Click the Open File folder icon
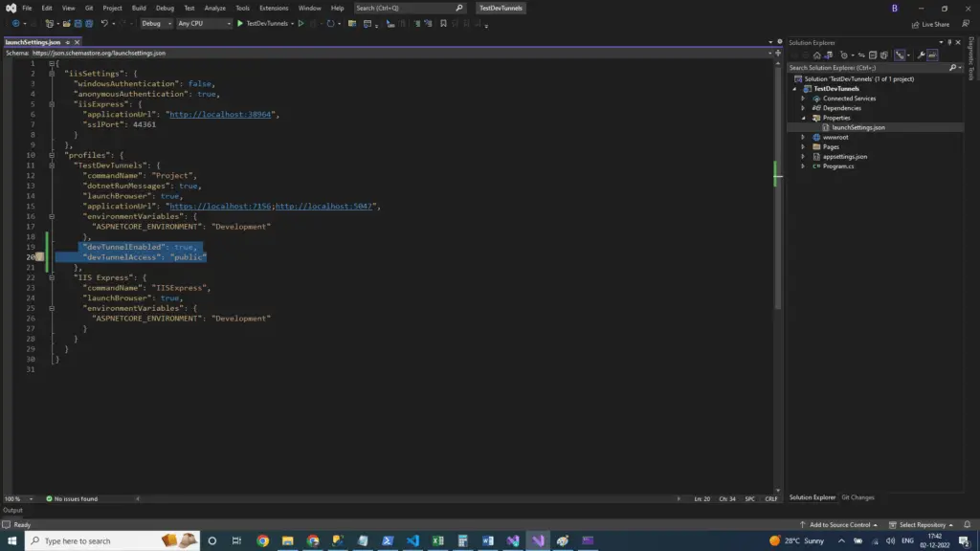Screen dimensions: 980x551 tap(66, 24)
